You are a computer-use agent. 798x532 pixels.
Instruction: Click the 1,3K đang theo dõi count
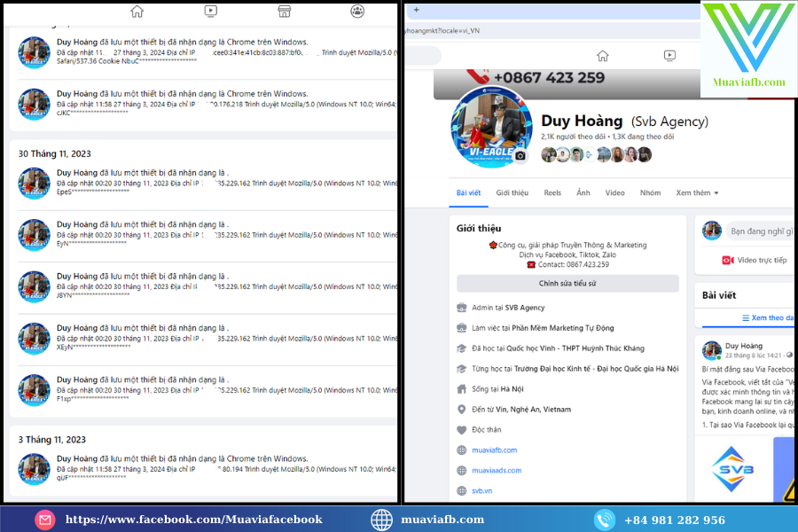(643, 137)
